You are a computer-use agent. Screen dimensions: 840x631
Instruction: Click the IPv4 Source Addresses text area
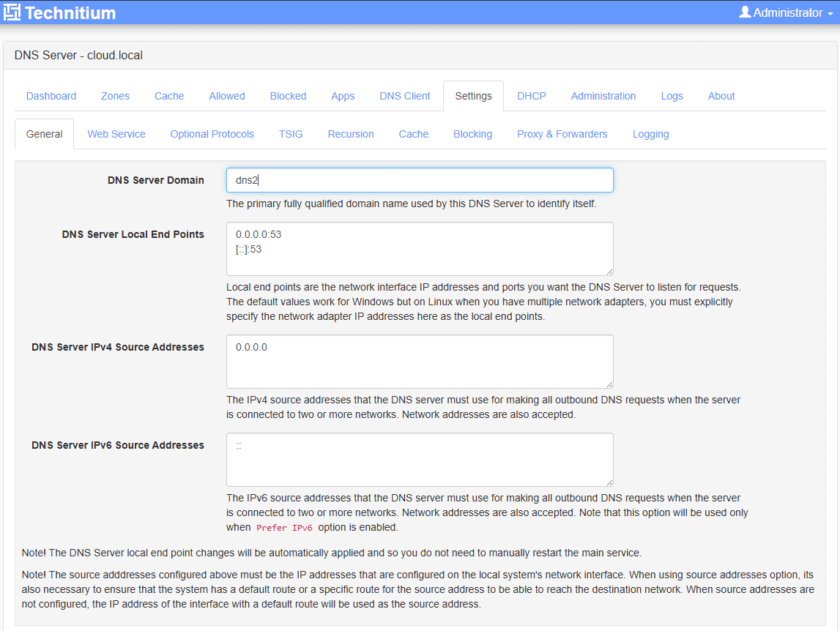pos(420,362)
